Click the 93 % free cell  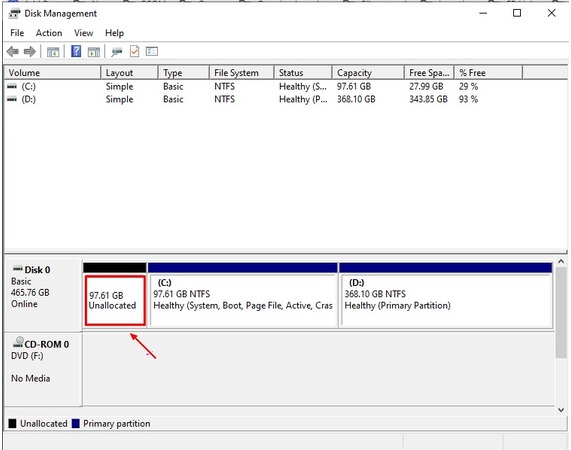click(x=468, y=99)
